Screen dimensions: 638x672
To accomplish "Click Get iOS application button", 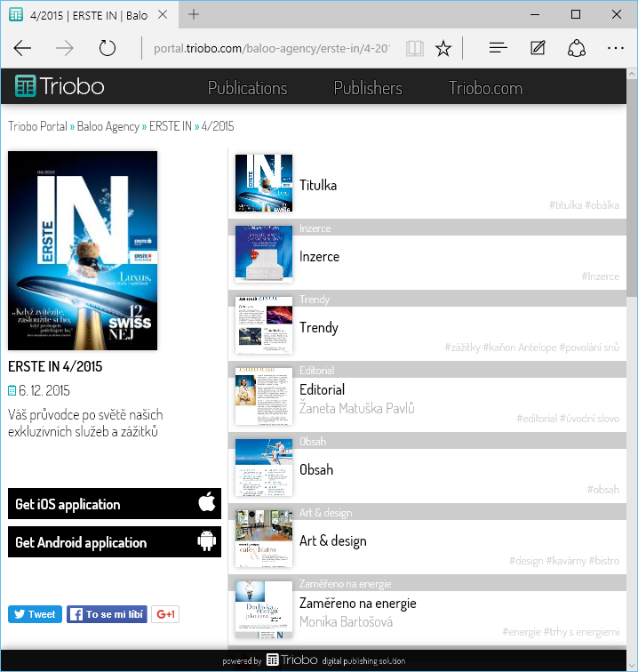I will tap(115, 504).
